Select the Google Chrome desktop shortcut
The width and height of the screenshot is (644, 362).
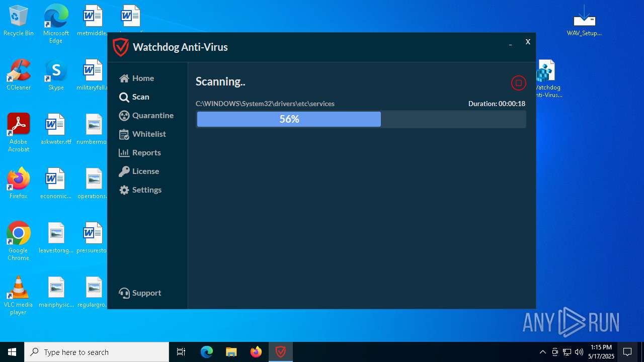[19, 241]
